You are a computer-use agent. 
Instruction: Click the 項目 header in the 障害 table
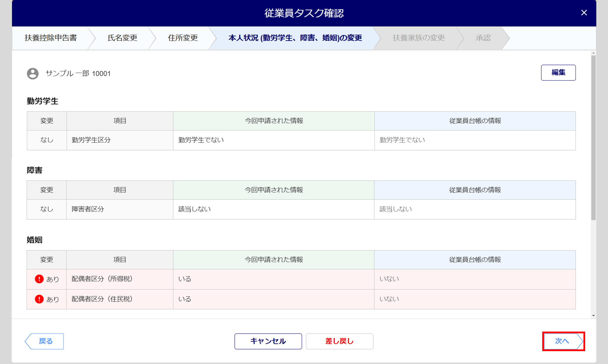(x=120, y=190)
